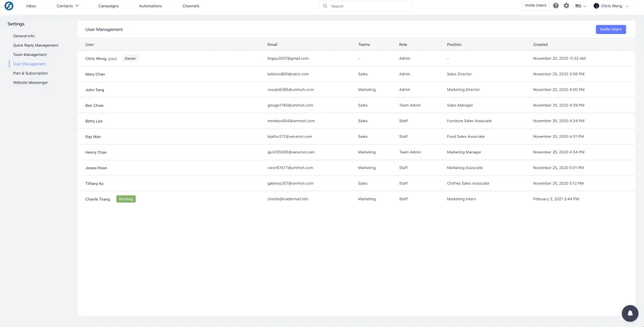Image resolution: width=644 pixels, height=327 pixels.
Task: Open the Inbox tab
Action: [x=31, y=6]
